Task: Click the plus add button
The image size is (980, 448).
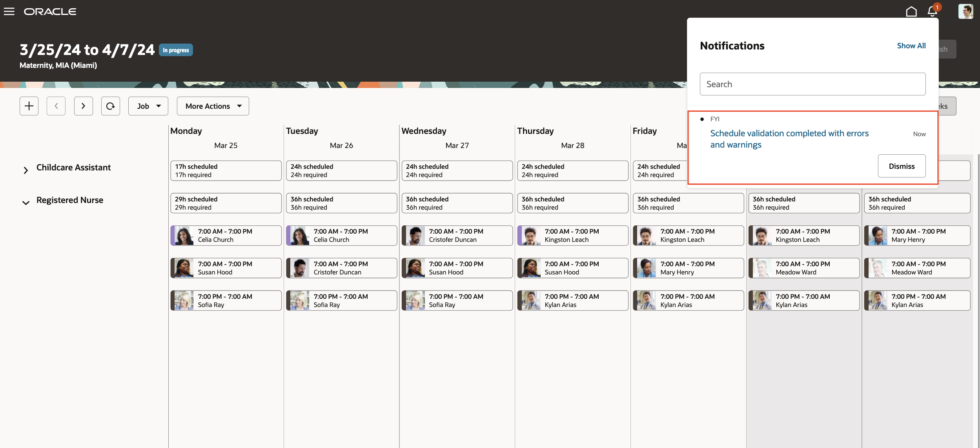Action: [x=29, y=106]
